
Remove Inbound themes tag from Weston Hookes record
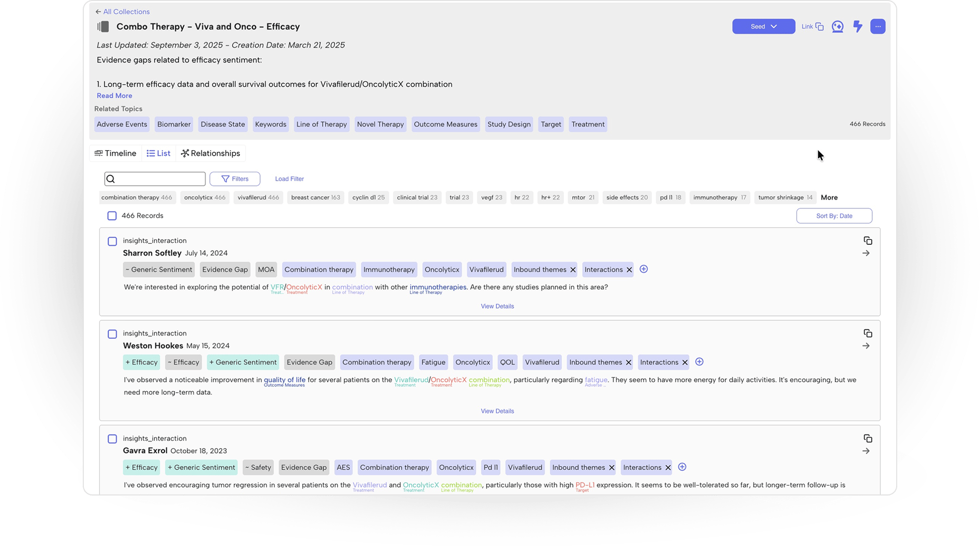629,362
